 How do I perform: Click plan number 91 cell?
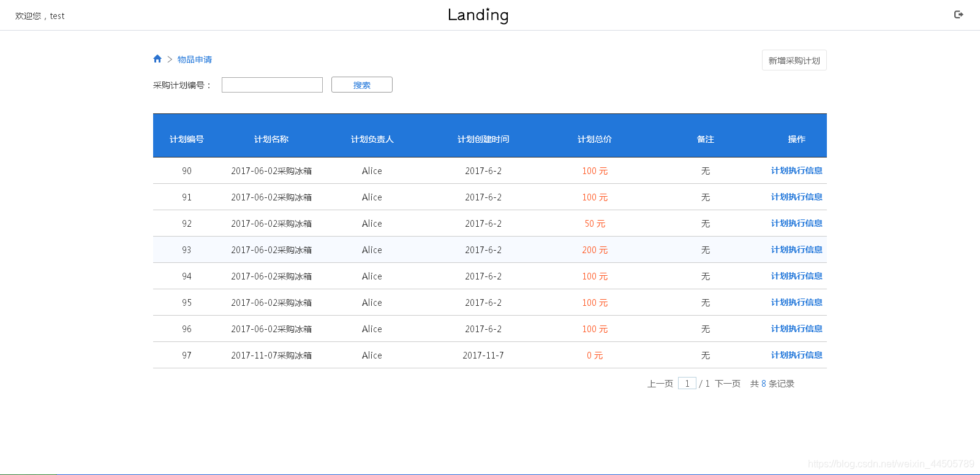tap(187, 197)
